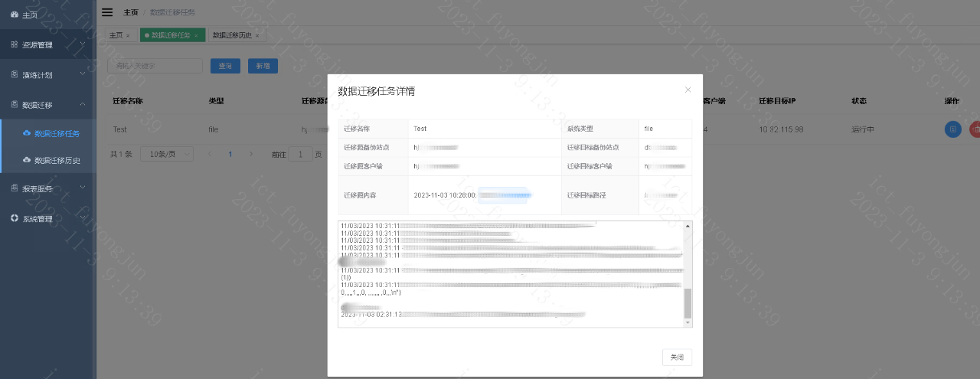This screenshot has width=980, height=379.
Task: Click the 查询 button
Action: pos(225,66)
